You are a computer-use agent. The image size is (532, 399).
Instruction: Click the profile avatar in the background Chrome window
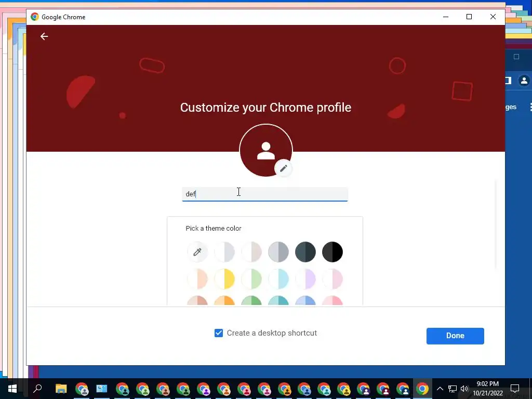pos(524,81)
